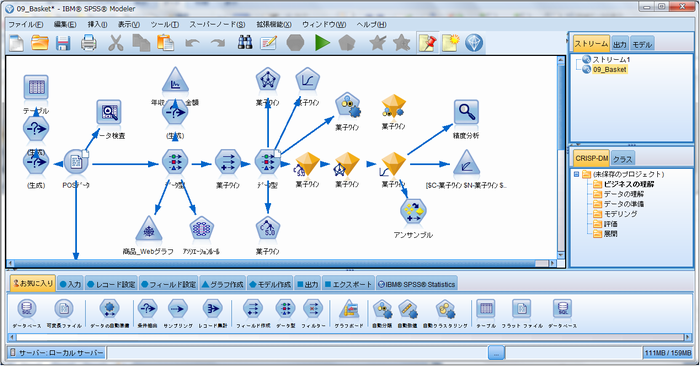Add 可変長ファイル node from the palette
Screen dimensions: 700x366
pyautogui.click(x=64, y=308)
